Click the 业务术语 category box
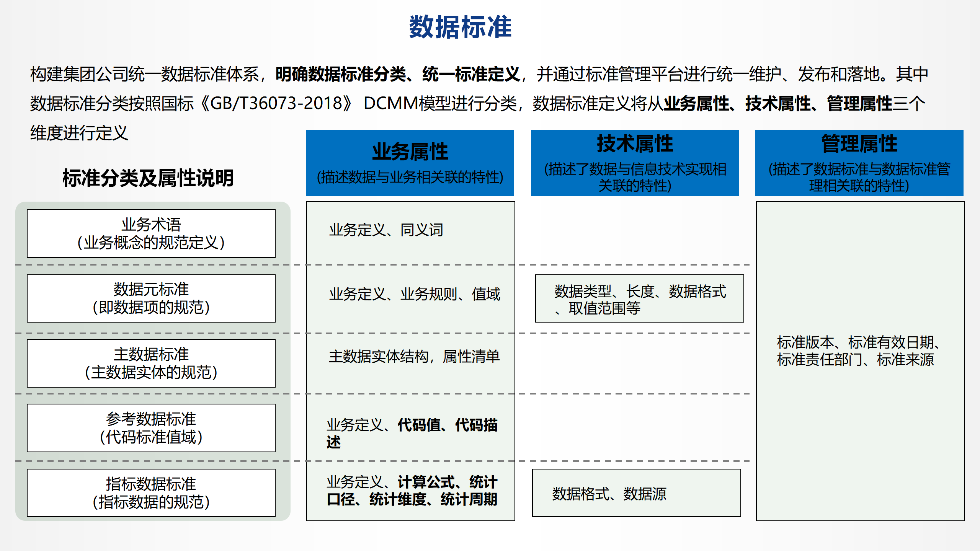 pyautogui.click(x=151, y=233)
